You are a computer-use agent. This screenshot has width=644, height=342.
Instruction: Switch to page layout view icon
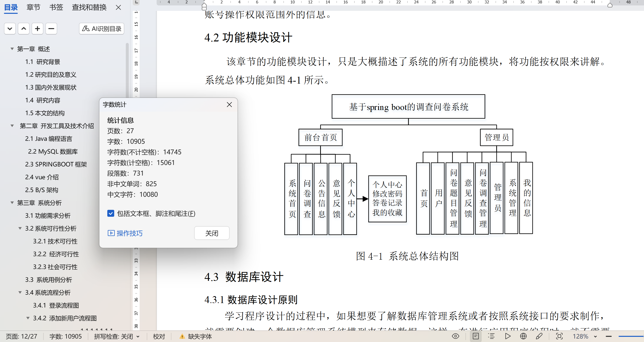[x=476, y=336]
